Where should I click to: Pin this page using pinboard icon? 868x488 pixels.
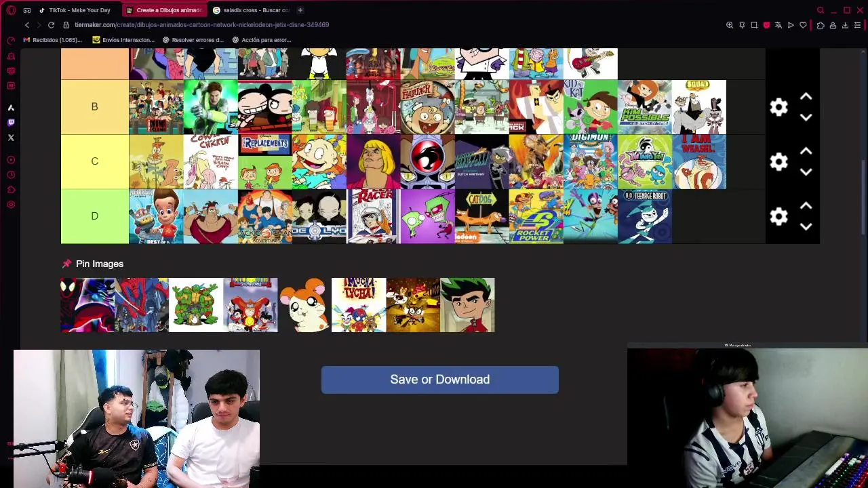pos(742,25)
